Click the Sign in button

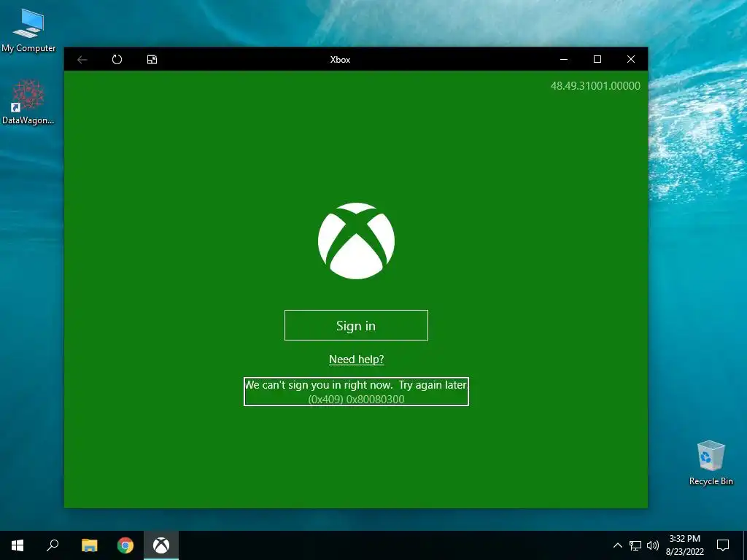[356, 325]
